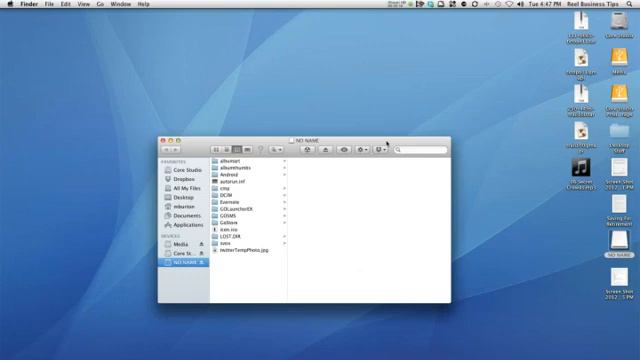The height and width of the screenshot is (360, 640).
Task: Open the Dropbox toolbar dropdown
Action: pyautogui.click(x=380, y=150)
